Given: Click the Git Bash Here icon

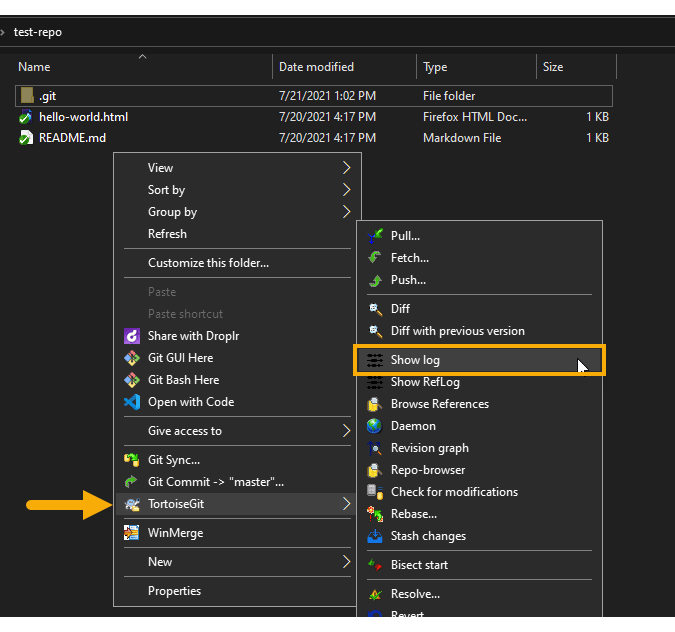Looking at the screenshot, I should point(132,380).
